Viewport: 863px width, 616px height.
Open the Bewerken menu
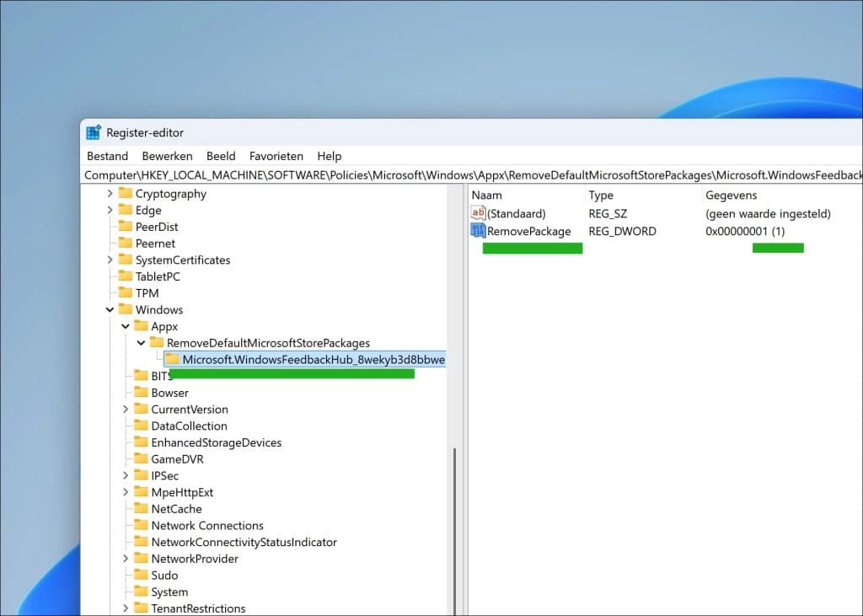(x=168, y=157)
